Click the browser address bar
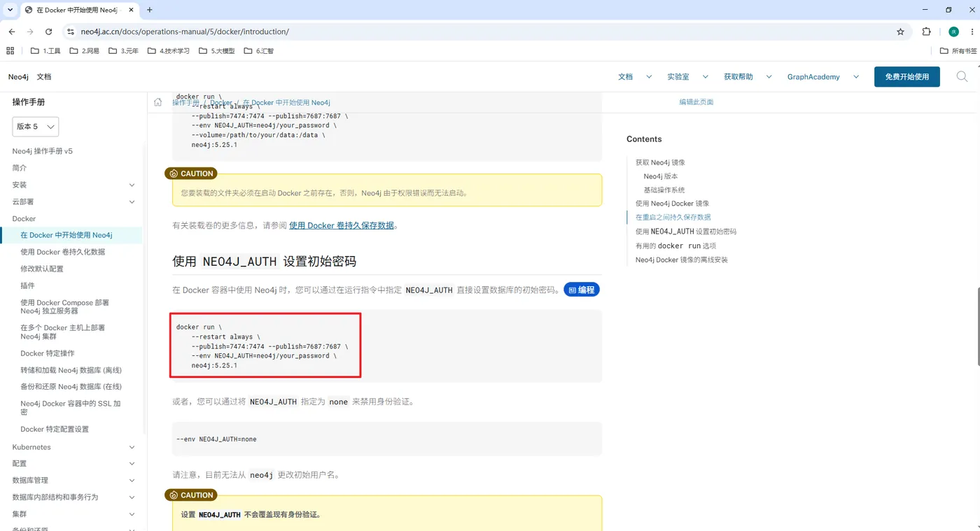This screenshot has width=980, height=531. click(483, 31)
